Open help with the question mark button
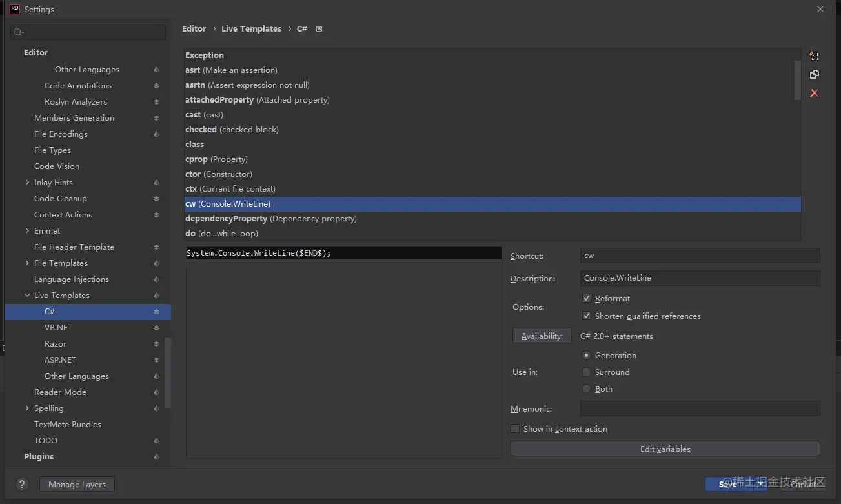The height and width of the screenshot is (504, 841). tap(21, 485)
